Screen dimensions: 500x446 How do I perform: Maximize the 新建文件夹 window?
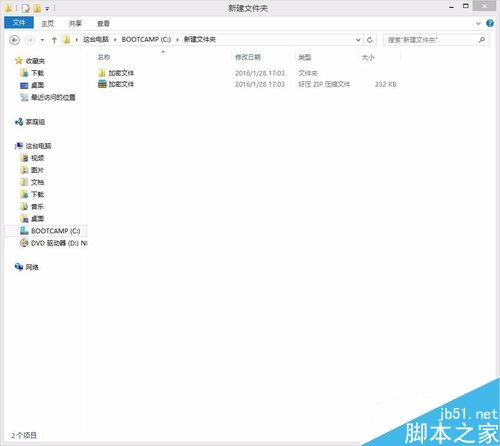466,6
